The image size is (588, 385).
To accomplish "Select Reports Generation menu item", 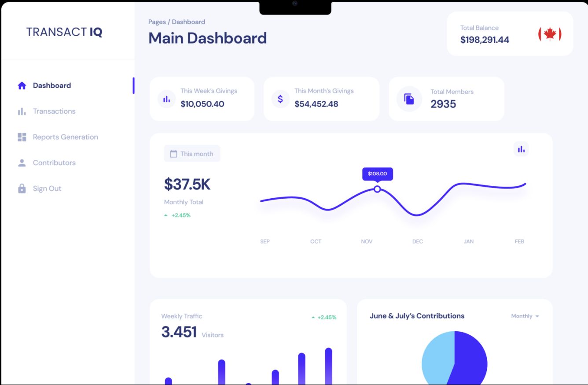I will tap(65, 137).
